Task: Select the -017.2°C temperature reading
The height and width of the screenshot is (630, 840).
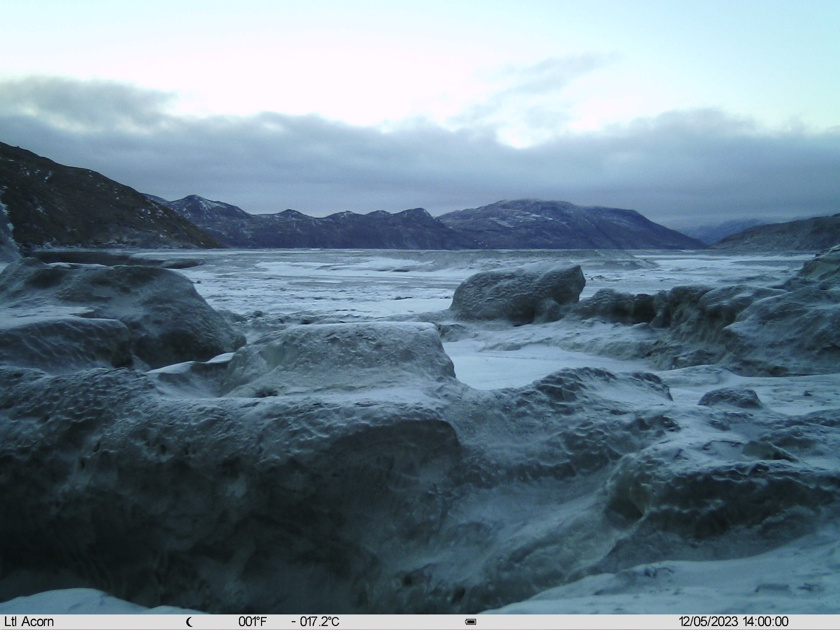Action: 315,622
